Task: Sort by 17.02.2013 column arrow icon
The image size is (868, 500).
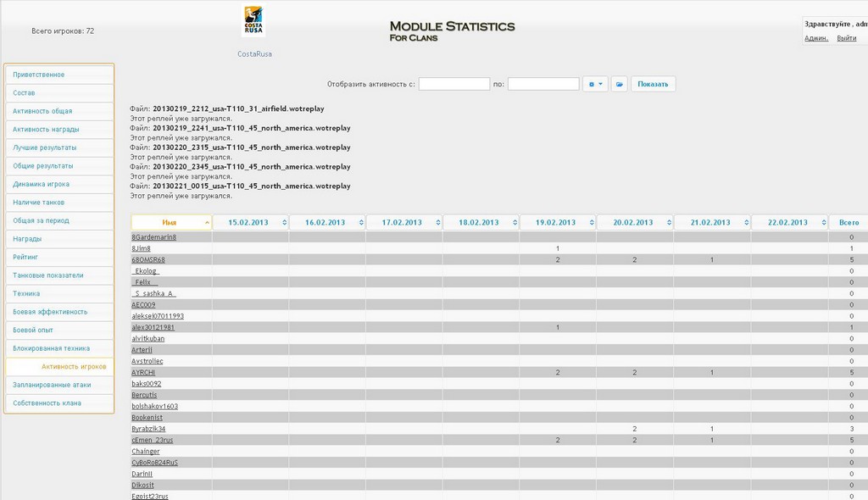Action: point(437,222)
